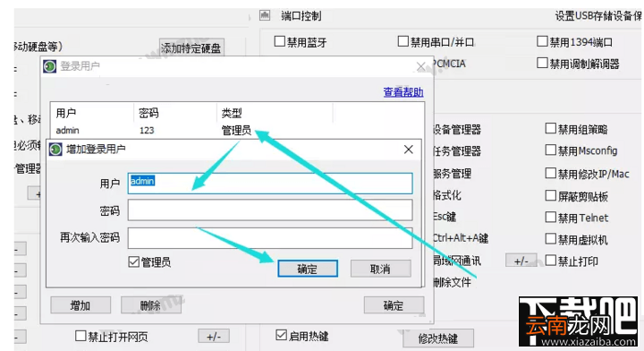644x351 pixels.
Task: Click the 123 password cell
Action: click(x=147, y=131)
